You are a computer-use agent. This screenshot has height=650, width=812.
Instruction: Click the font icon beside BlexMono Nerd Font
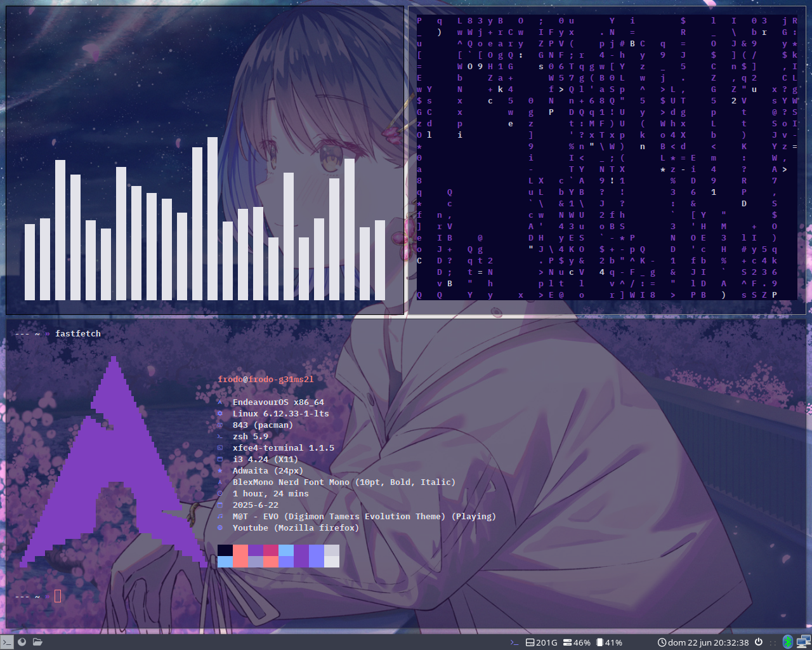(x=220, y=482)
